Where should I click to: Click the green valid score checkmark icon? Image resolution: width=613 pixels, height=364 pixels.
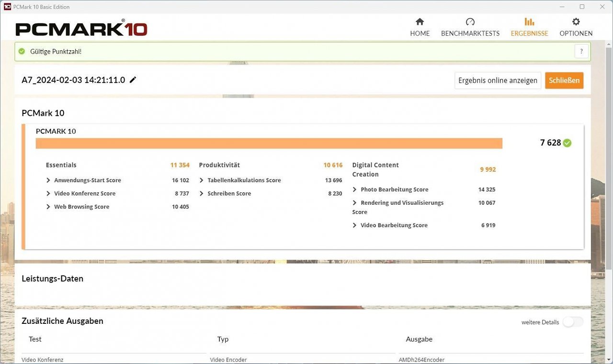point(22,51)
